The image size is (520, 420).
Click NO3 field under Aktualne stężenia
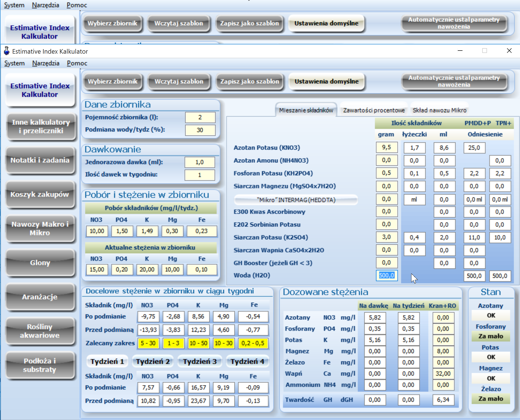click(x=97, y=270)
